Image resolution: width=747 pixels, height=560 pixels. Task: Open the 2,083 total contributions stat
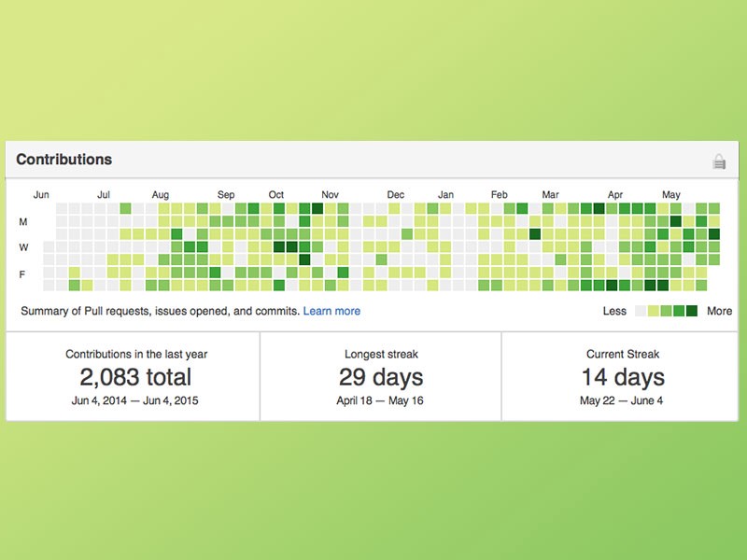coord(136,377)
